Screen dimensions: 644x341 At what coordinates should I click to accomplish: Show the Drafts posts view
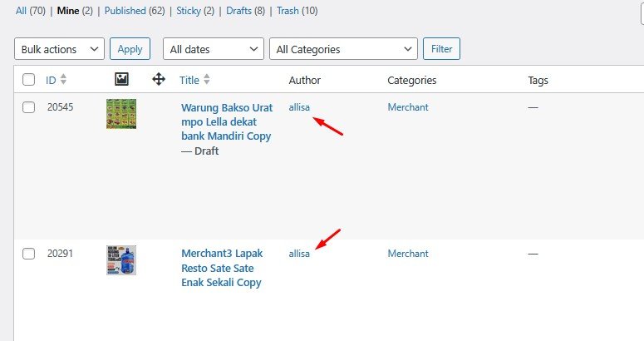tap(241, 12)
